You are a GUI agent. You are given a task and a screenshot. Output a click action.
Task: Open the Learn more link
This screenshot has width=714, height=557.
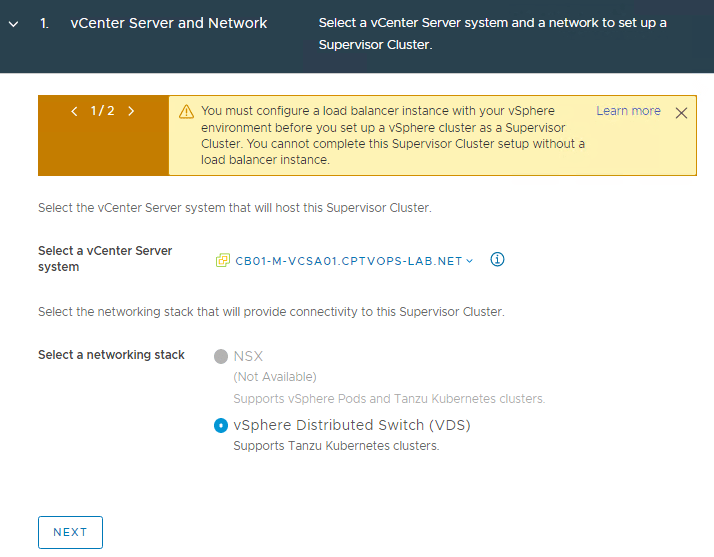click(x=628, y=111)
